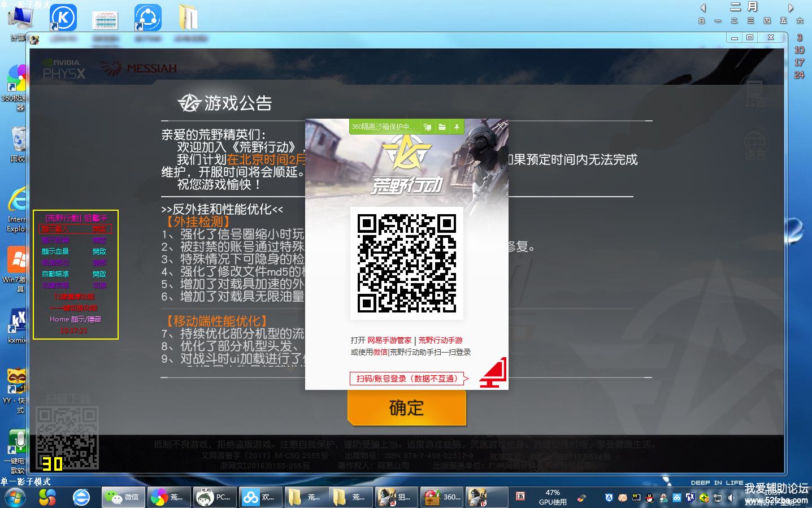Click the MESSIAH engine logo
The height and width of the screenshot is (508, 812).
click(x=139, y=68)
